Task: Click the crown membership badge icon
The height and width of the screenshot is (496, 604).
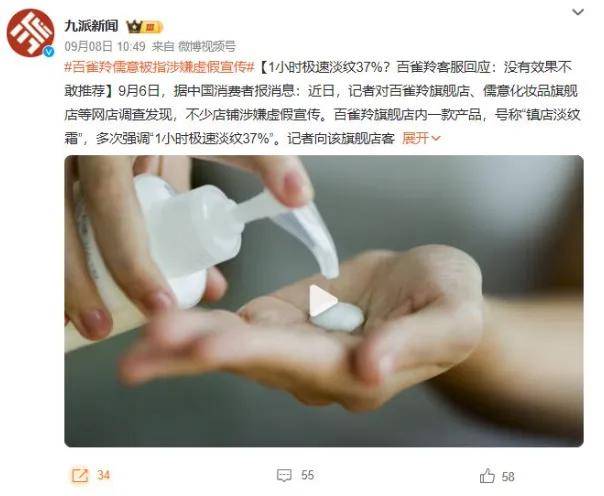Action: (134, 27)
